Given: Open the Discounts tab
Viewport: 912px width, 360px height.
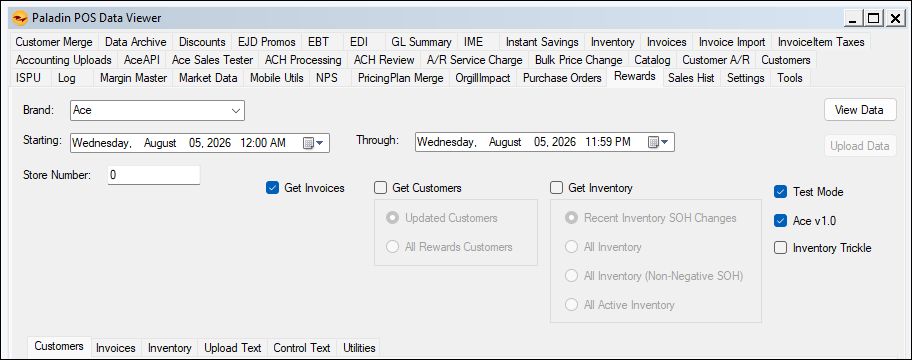Looking at the screenshot, I should click(202, 42).
